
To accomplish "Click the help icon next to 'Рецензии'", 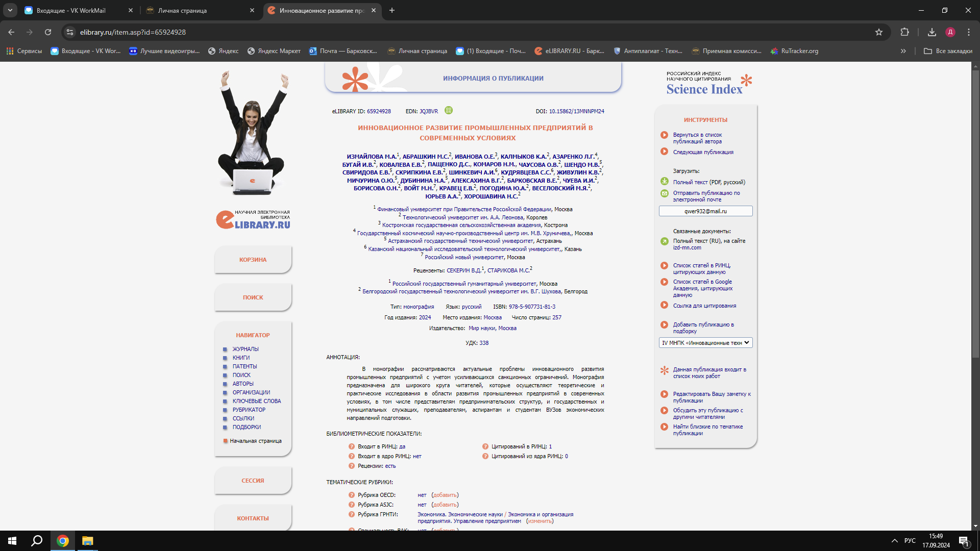I will (351, 466).
